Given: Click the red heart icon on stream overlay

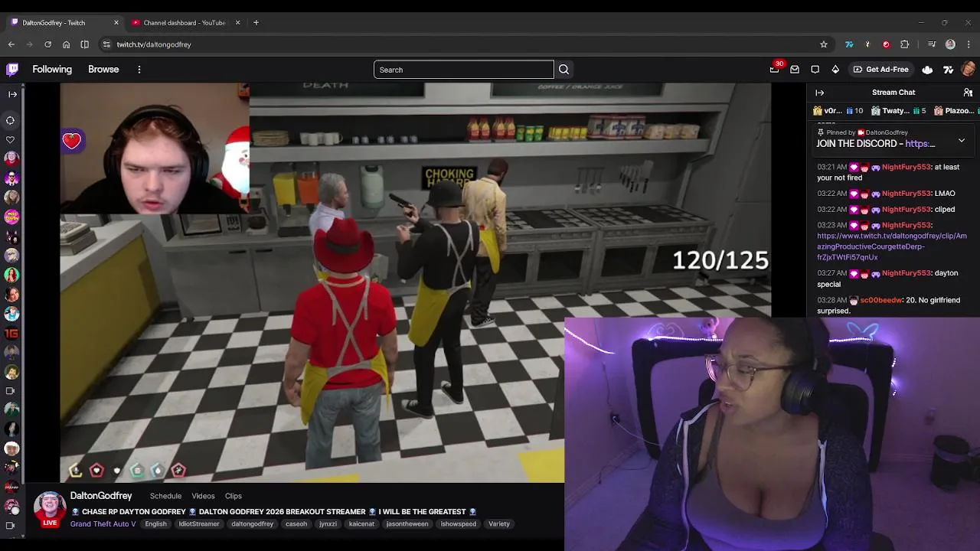Looking at the screenshot, I should [72, 141].
